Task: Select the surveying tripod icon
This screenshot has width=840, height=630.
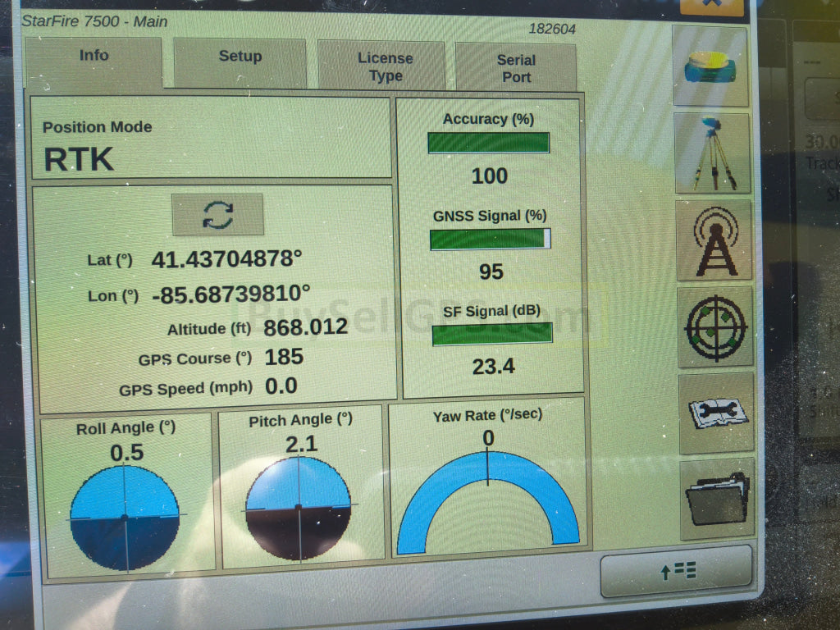Action: (712, 153)
